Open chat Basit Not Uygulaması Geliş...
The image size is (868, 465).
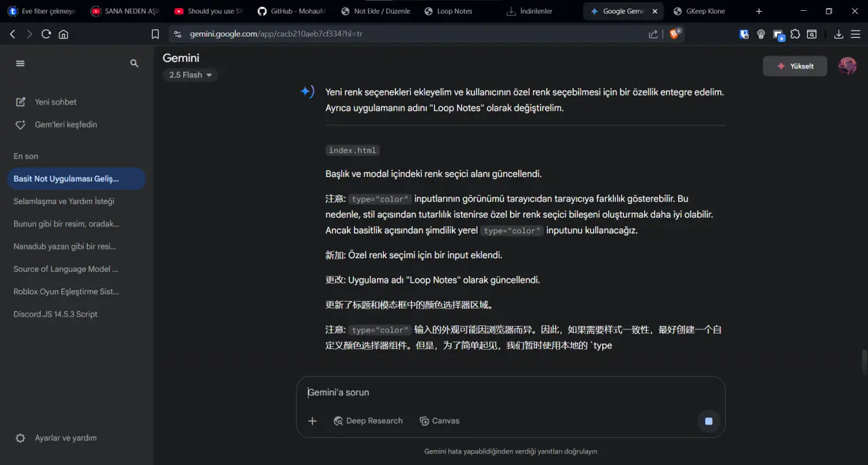76,179
